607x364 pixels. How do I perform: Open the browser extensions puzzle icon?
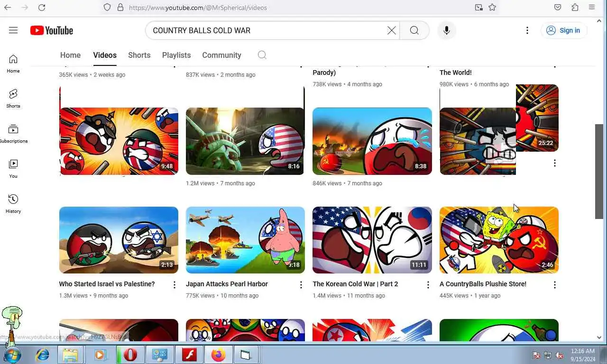[575, 8]
